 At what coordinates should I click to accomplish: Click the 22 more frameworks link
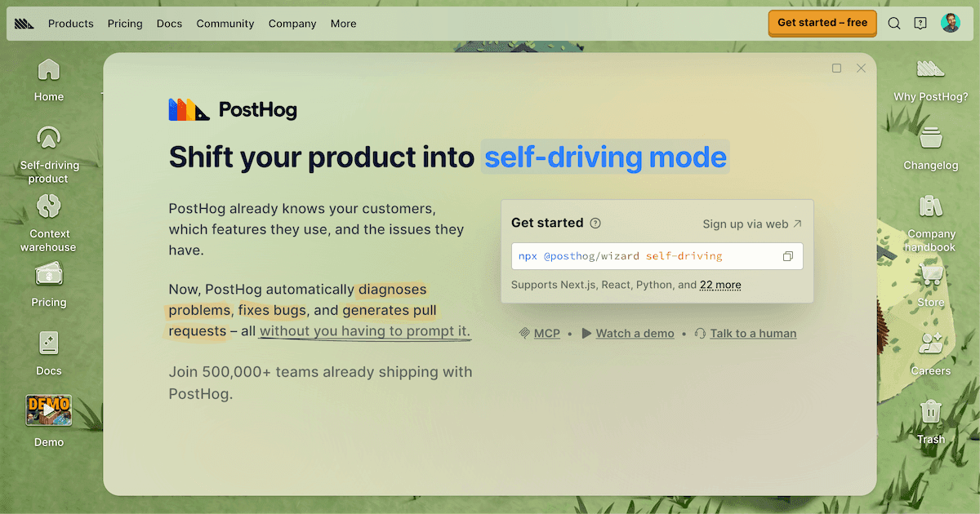(x=720, y=285)
